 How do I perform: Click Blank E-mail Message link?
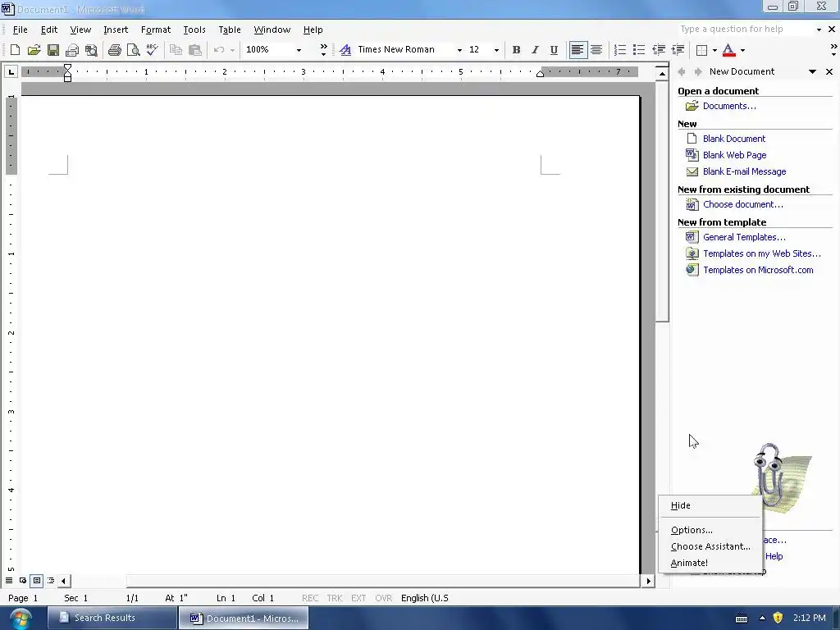coord(745,172)
